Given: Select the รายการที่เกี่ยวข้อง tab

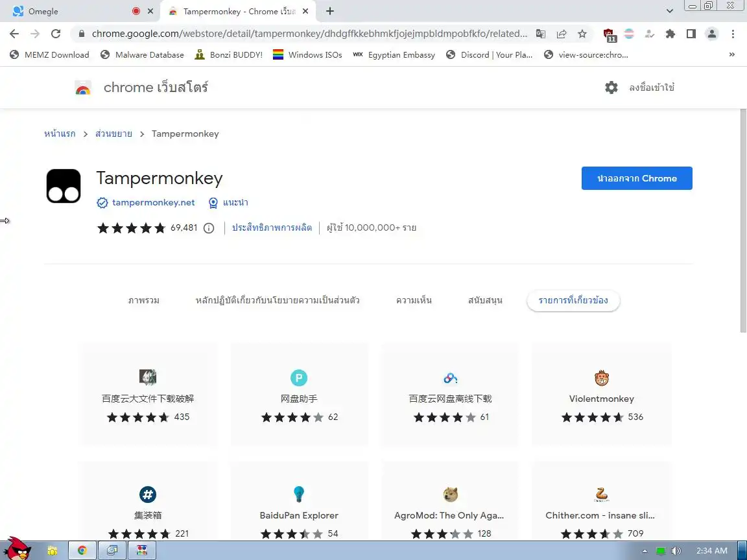Looking at the screenshot, I should pos(573,301).
